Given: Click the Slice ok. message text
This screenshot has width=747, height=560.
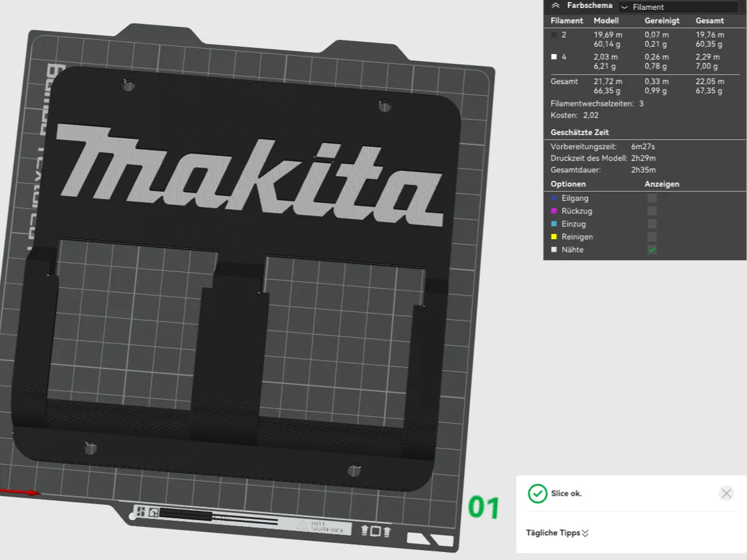Looking at the screenshot, I should click(566, 493).
